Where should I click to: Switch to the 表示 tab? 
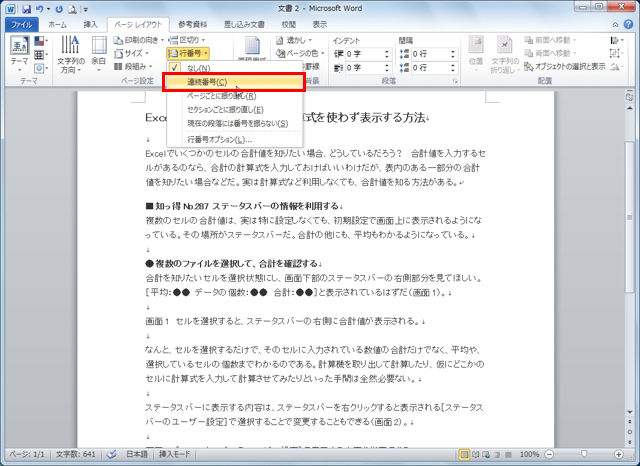(320, 24)
